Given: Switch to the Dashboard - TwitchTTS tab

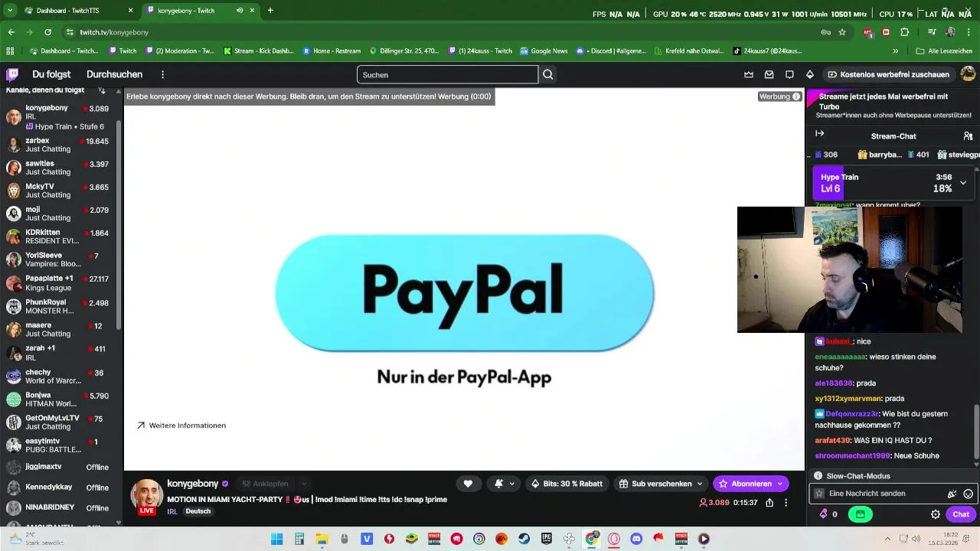Looking at the screenshot, I should point(78,11).
